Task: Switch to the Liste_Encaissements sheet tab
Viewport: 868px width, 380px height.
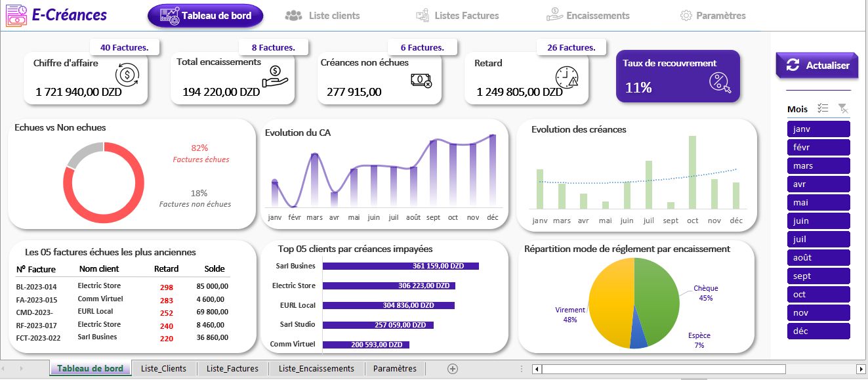Action: coord(316,369)
